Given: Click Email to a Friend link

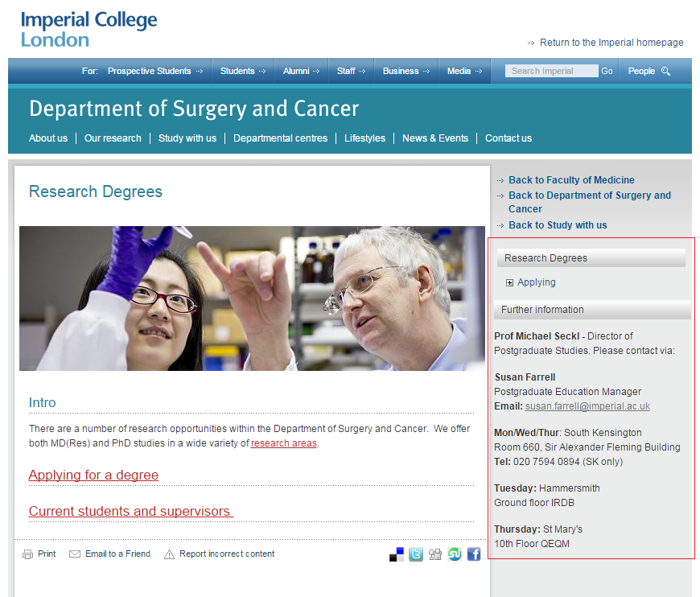Looking at the screenshot, I should point(117,554).
